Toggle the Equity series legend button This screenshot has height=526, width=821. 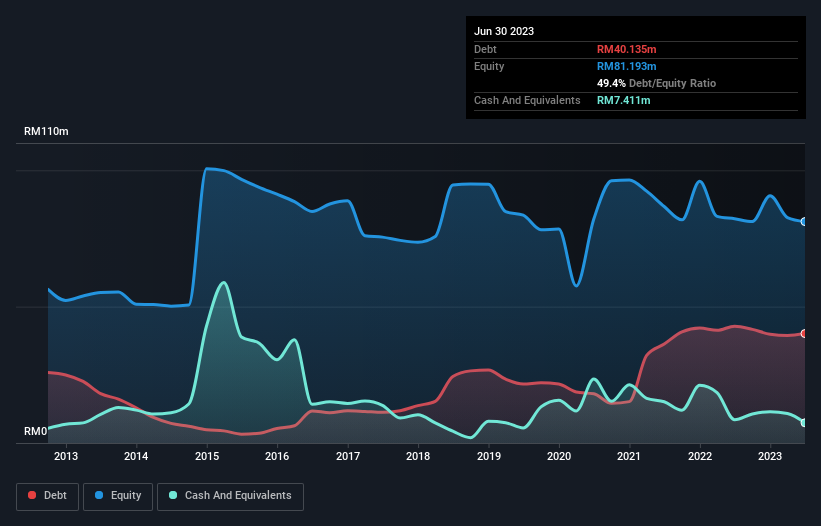118,496
